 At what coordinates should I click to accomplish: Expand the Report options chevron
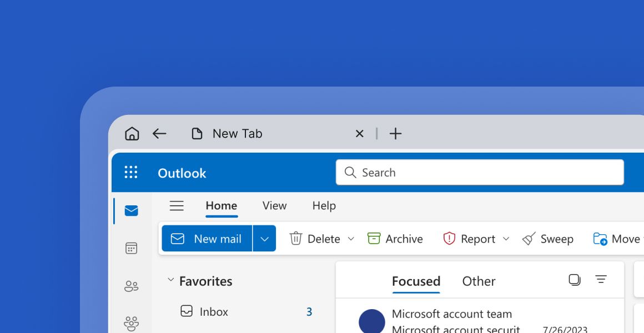click(x=506, y=239)
